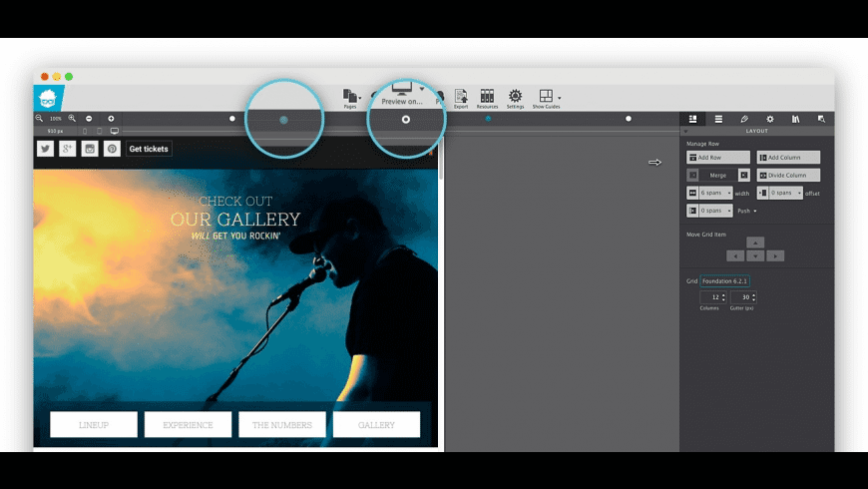Click the Twitter icon on the page
Image resolution: width=868 pixels, height=489 pixels.
[45, 149]
